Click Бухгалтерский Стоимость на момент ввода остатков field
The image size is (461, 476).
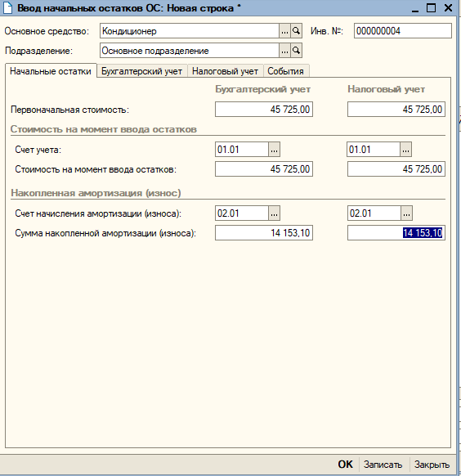[x=264, y=169]
